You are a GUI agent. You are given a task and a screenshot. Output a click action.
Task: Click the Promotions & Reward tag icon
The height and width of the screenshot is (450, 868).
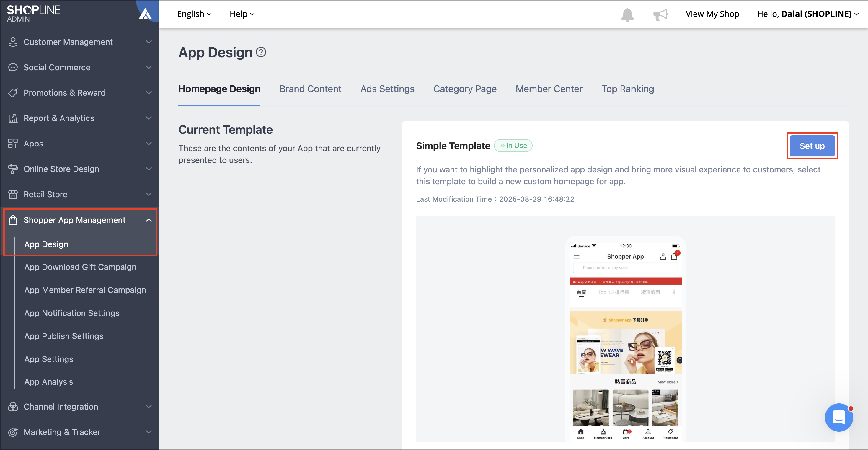13,93
